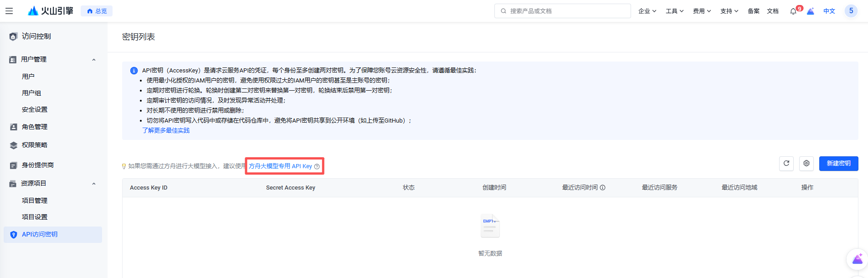
Task: Click the 最近访问时间 info icon
Action: (603, 188)
